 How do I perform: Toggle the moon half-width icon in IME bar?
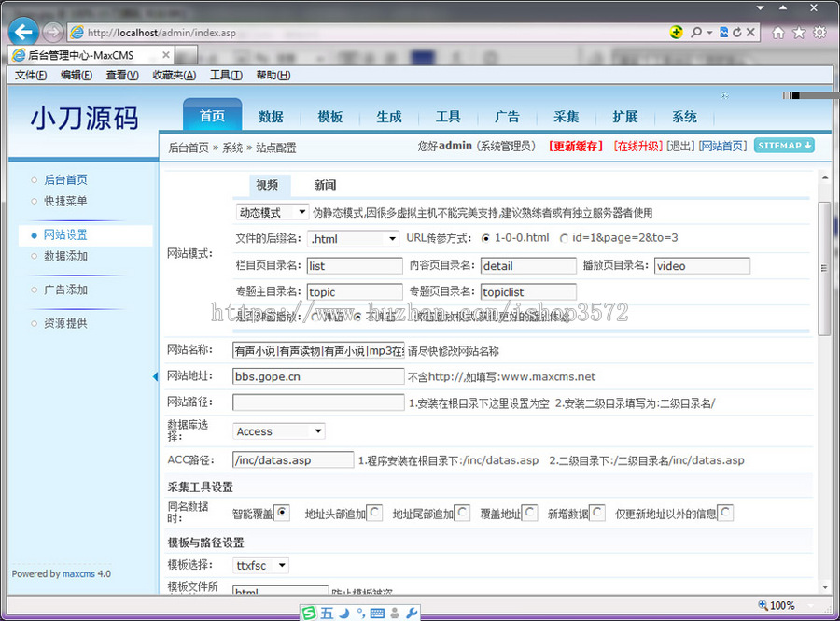[x=343, y=613]
